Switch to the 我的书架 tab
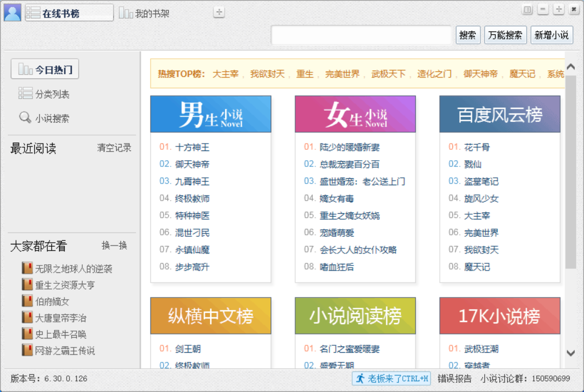Viewport: 584px width, 392px height. point(145,13)
